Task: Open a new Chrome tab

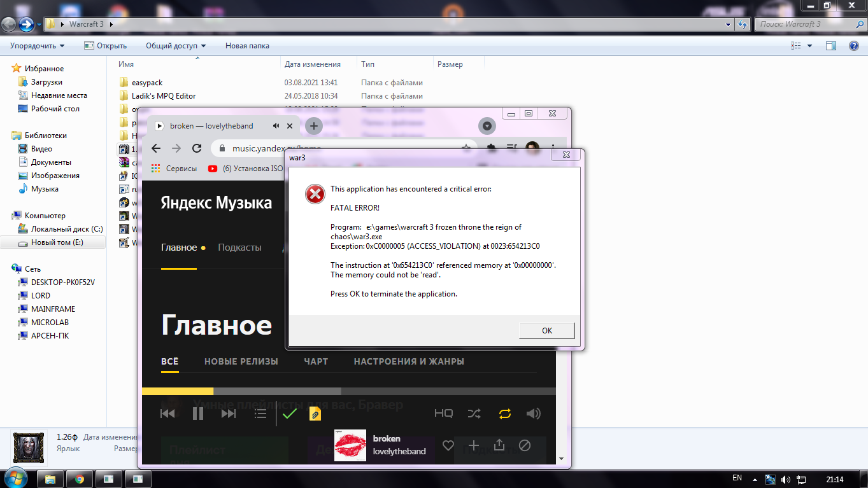Action: coord(313,126)
